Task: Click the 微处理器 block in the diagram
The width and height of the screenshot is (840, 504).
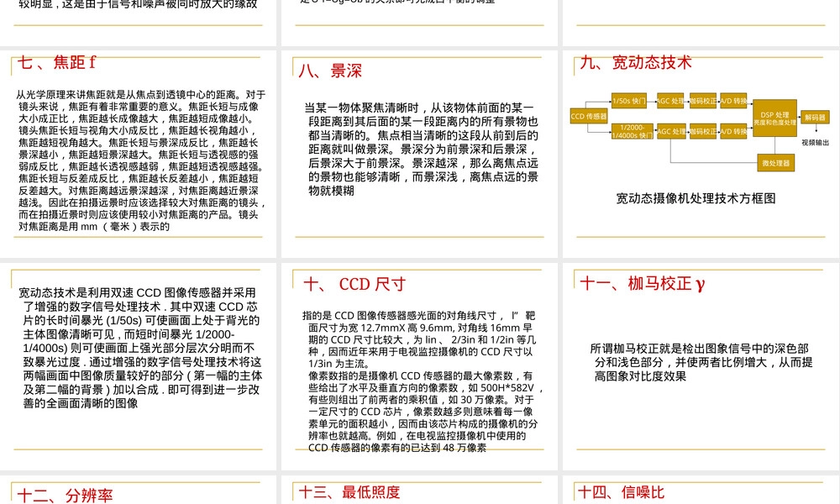Action: pyautogui.click(x=775, y=163)
